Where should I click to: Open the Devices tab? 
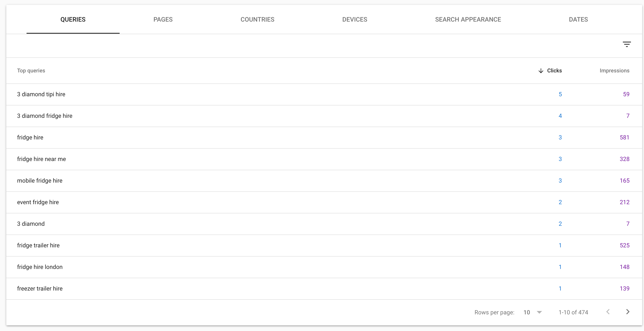pyautogui.click(x=355, y=20)
